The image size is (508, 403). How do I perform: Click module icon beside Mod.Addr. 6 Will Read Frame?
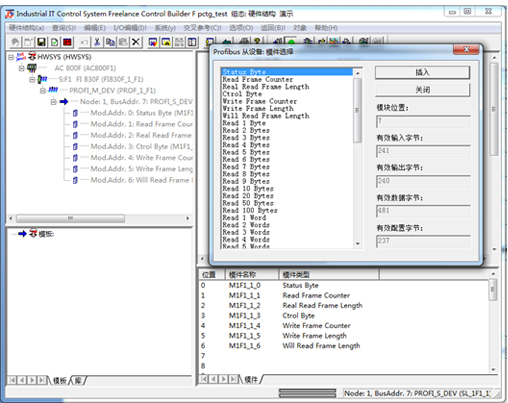point(75,180)
